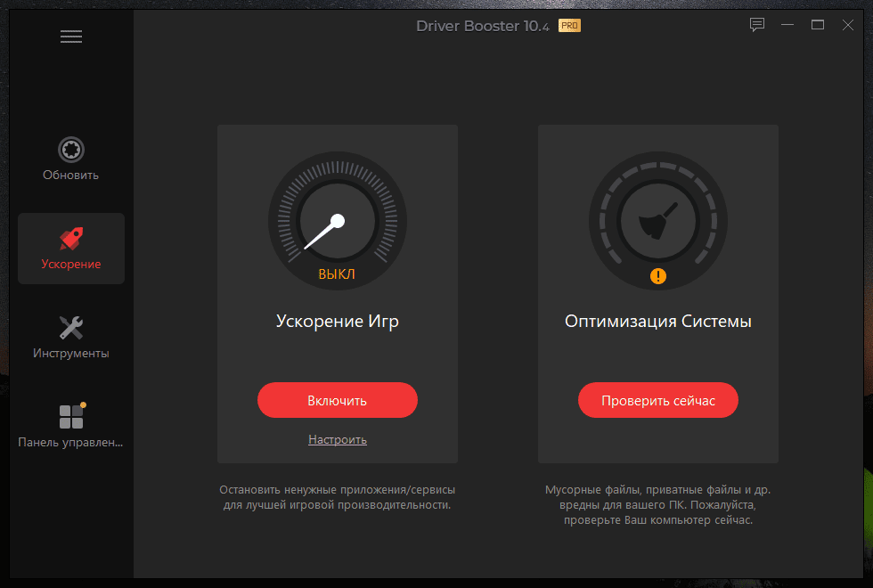Image resolution: width=873 pixels, height=588 pixels.
Task: Select the Ускорение rocket icon
Action: pos(71,238)
